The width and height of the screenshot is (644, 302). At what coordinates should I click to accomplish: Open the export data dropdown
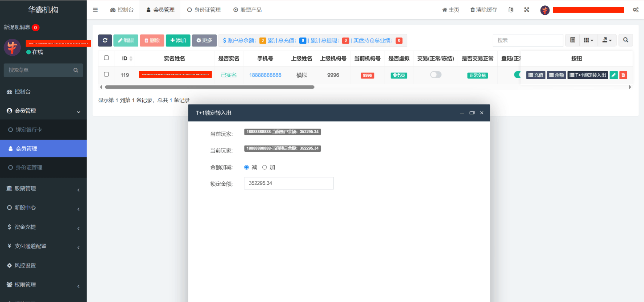point(607,40)
